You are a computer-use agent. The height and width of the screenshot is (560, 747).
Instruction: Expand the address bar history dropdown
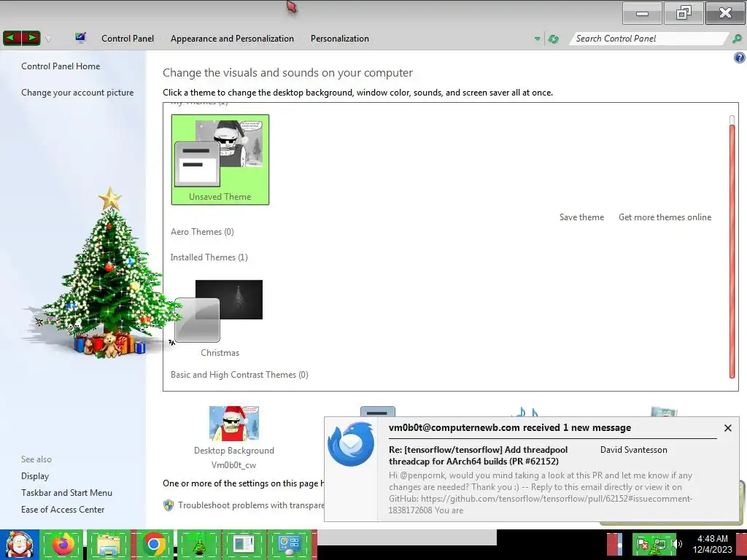pos(538,39)
